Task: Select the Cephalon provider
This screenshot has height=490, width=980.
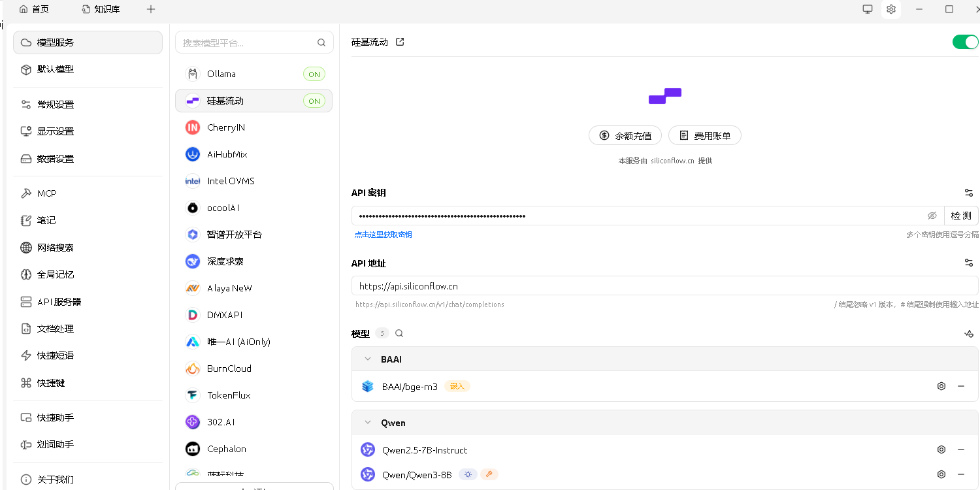Action: (253, 449)
